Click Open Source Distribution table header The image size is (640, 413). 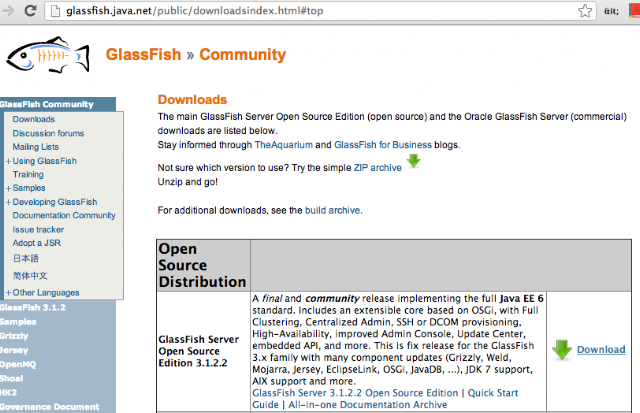pos(202,265)
